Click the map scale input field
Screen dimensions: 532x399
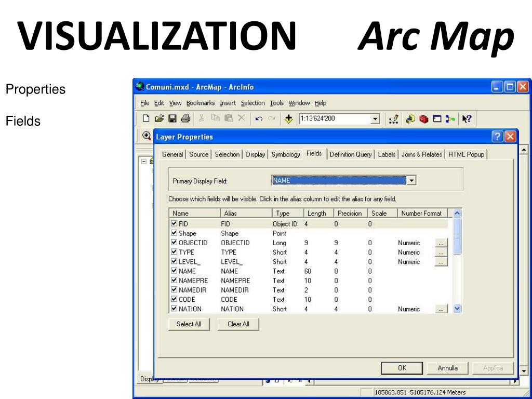(335, 119)
